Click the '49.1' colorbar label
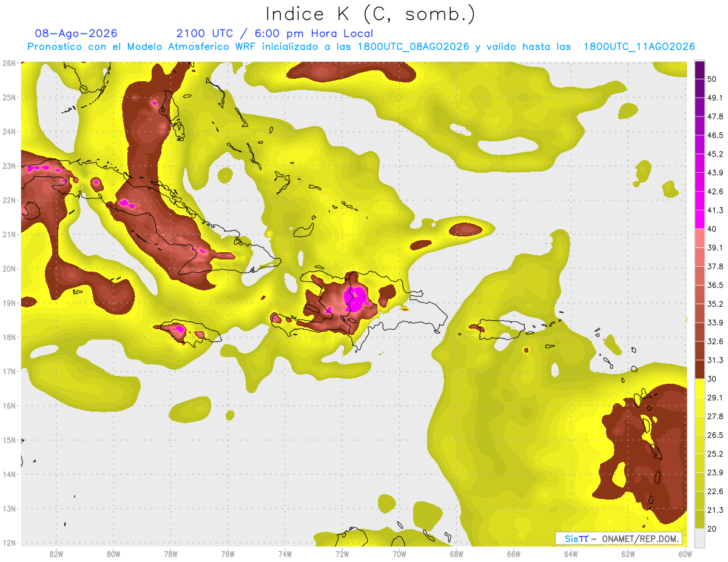728x562 pixels. pyautogui.click(x=715, y=98)
